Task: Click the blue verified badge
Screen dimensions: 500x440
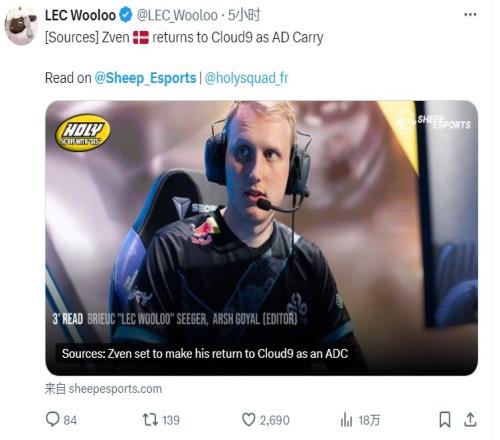Action: click(126, 15)
